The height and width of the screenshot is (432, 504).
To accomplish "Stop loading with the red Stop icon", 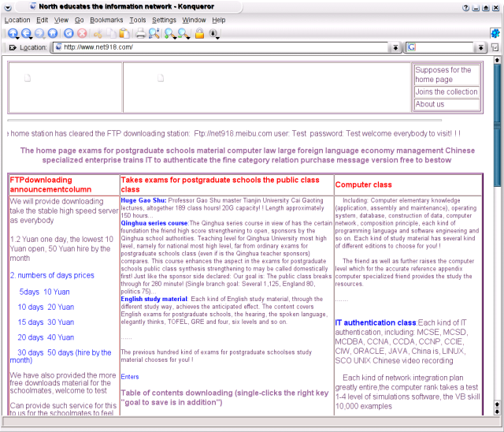I will click(82, 33).
